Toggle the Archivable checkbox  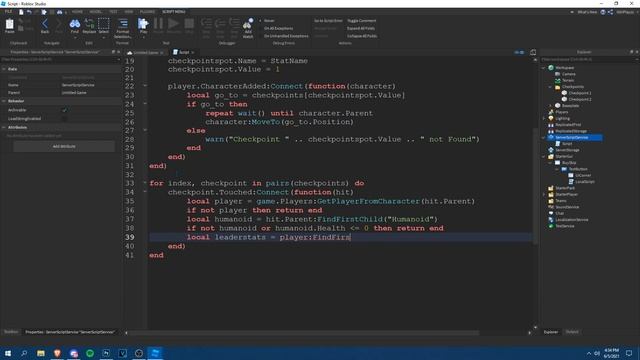pos(64,110)
